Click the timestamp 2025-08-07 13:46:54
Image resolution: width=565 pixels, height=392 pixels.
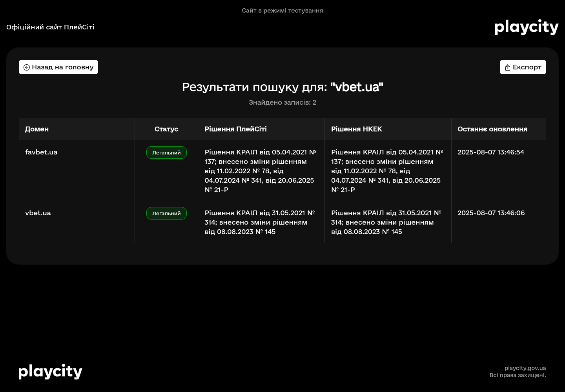(491, 152)
